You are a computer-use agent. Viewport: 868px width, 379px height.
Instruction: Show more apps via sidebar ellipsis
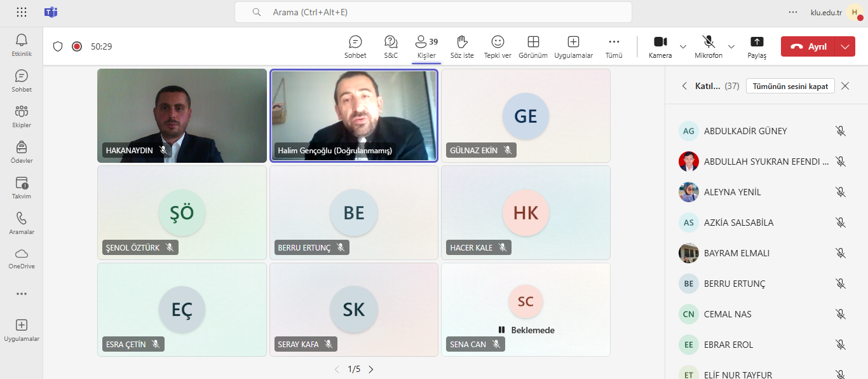22,294
